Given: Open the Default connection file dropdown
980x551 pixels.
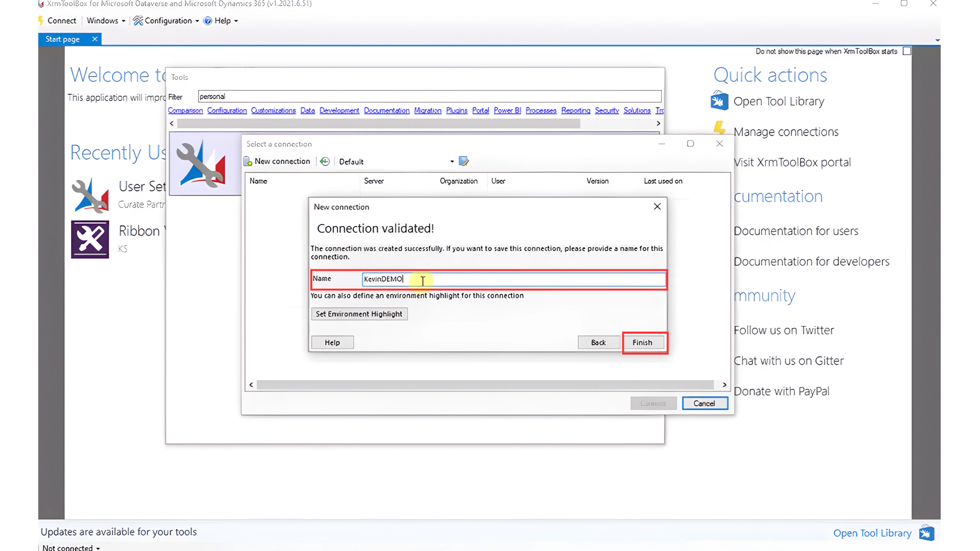Looking at the screenshot, I should [452, 162].
